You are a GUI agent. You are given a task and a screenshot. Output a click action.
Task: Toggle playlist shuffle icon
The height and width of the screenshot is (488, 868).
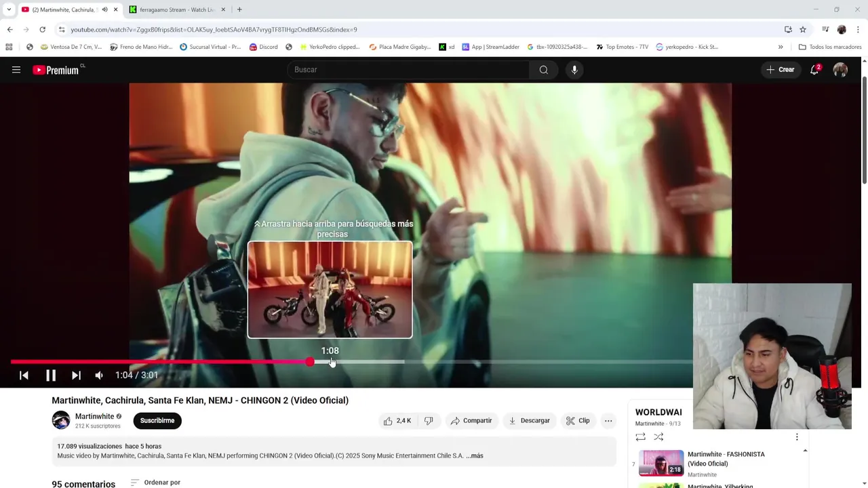click(658, 437)
